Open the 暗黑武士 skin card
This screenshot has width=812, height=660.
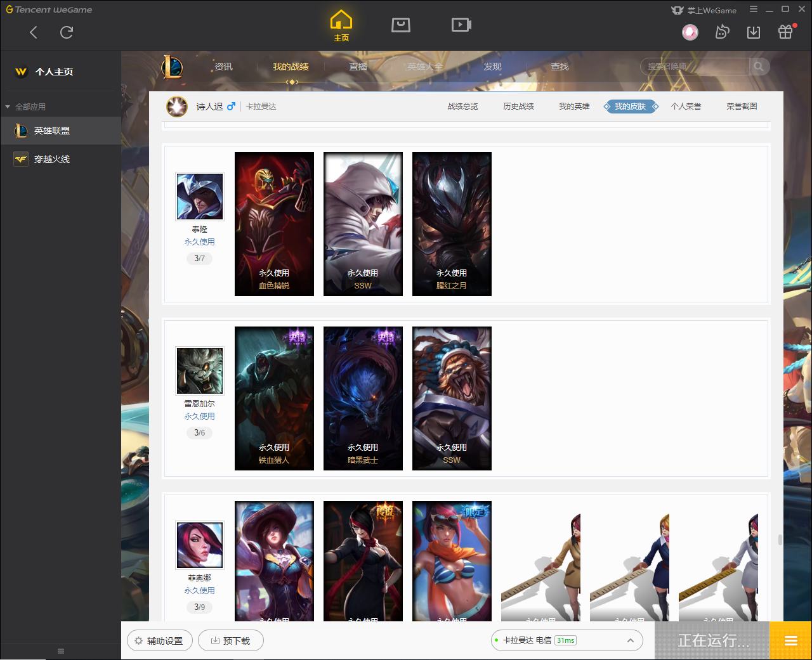[363, 398]
